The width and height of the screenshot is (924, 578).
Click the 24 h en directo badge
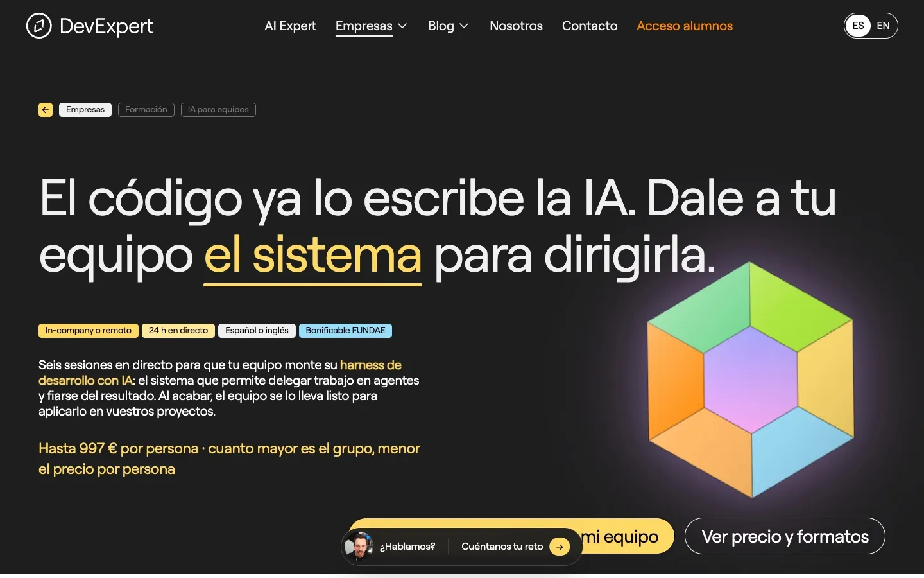coord(178,331)
